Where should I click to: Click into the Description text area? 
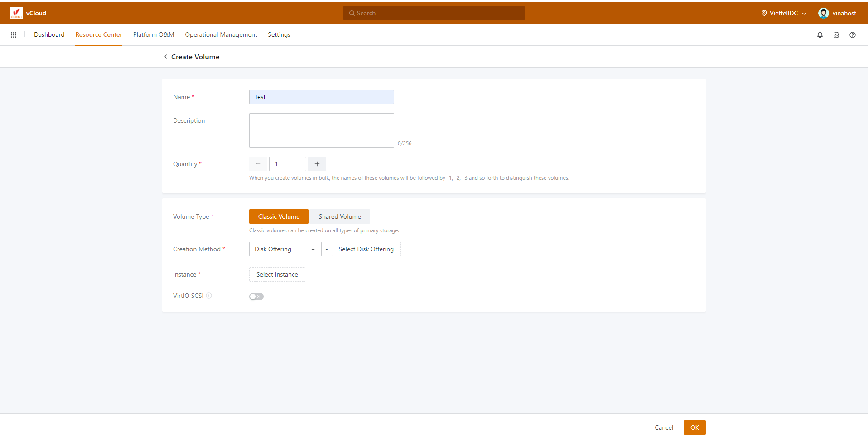click(321, 130)
